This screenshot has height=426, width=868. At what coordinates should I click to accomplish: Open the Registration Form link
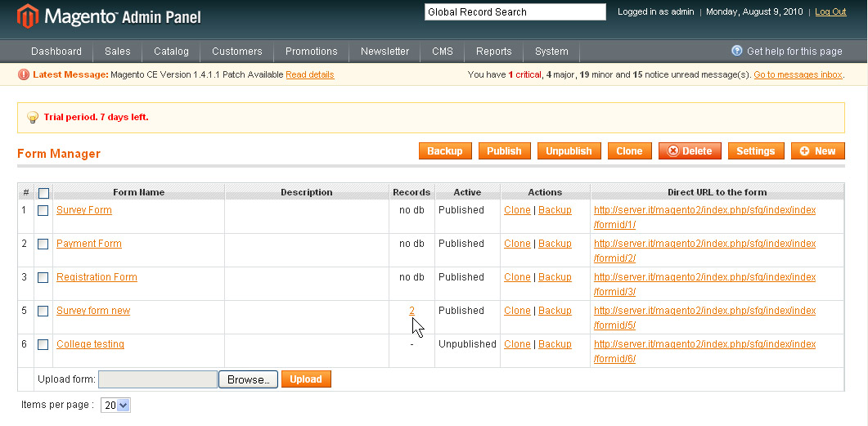[97, 277]
